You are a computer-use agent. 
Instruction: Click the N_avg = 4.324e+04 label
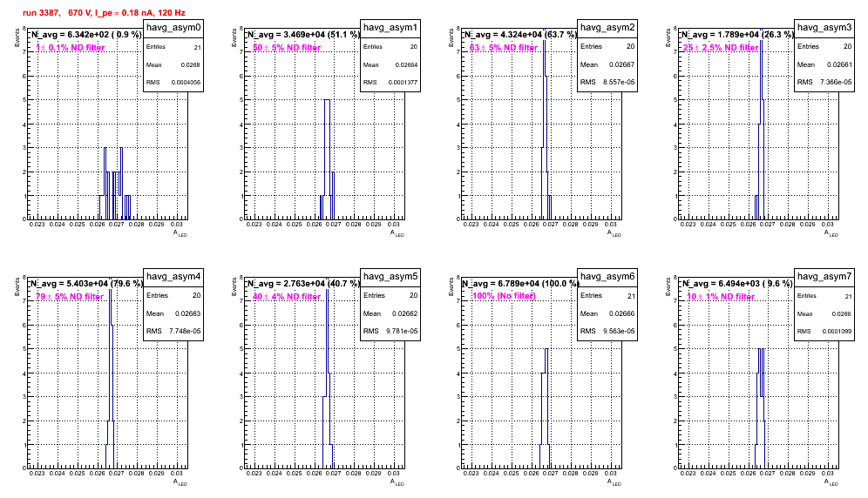[520, 34]
